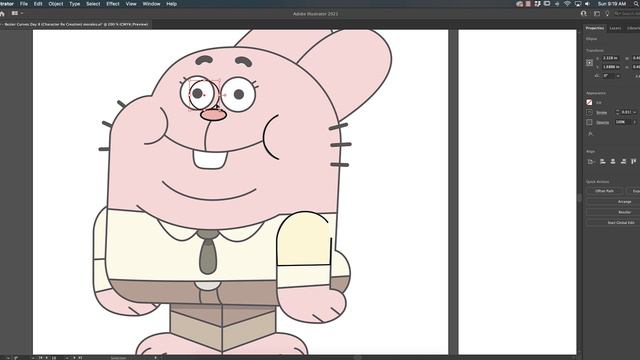Open the File menu
Image resolution: width=640 pixels, height=360 pixels.
coord(24,4)
